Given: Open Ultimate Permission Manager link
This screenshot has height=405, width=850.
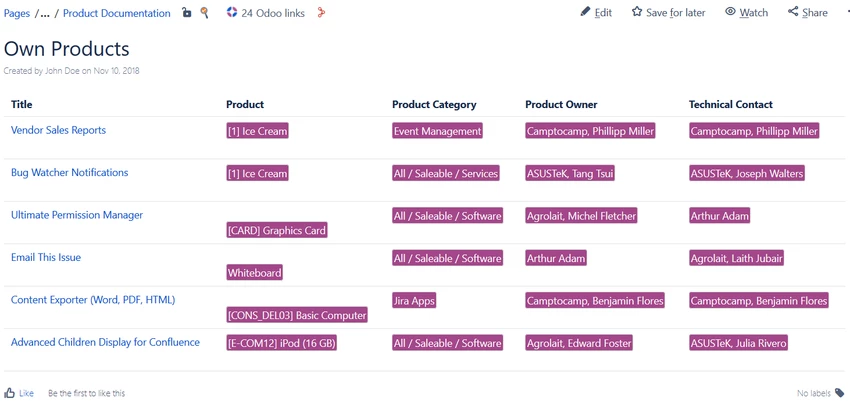Looking at the screenshot, I should click(x=77, y=215).
